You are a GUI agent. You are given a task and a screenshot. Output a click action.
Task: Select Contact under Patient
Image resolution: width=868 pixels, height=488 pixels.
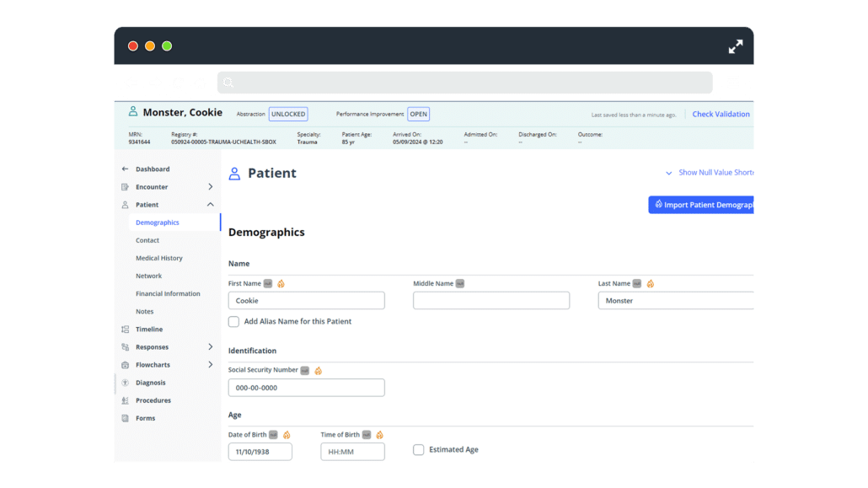pos(147,240)
